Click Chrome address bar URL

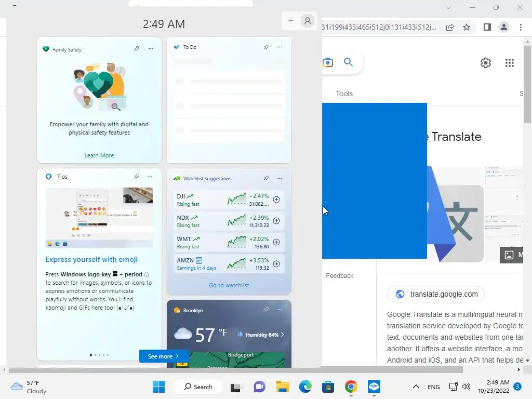tap(379, 27)
